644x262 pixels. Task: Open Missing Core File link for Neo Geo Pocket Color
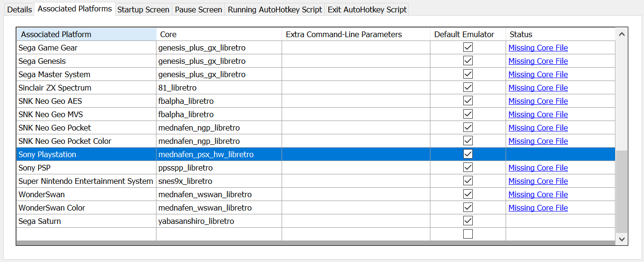click(538, 141)
